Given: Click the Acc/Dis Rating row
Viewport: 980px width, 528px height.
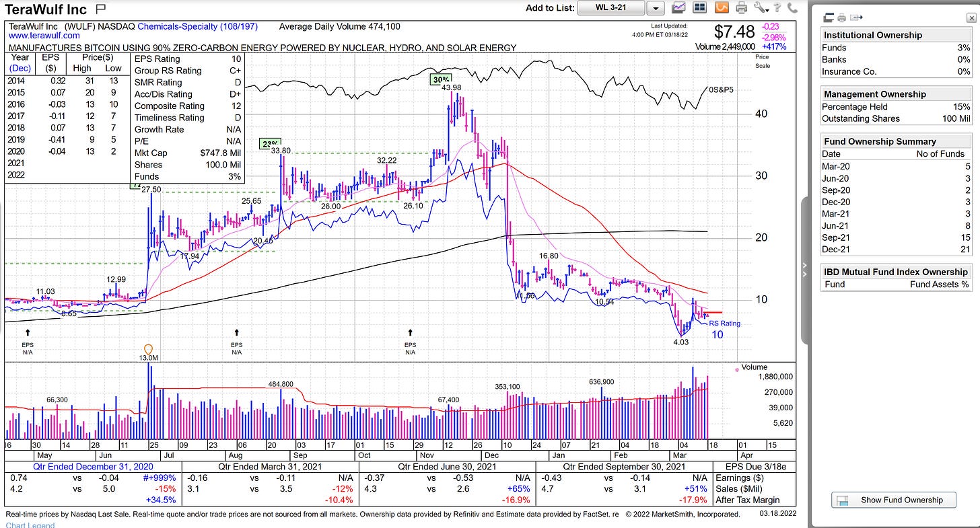Looking at the screenshot, I should point(188,94).
